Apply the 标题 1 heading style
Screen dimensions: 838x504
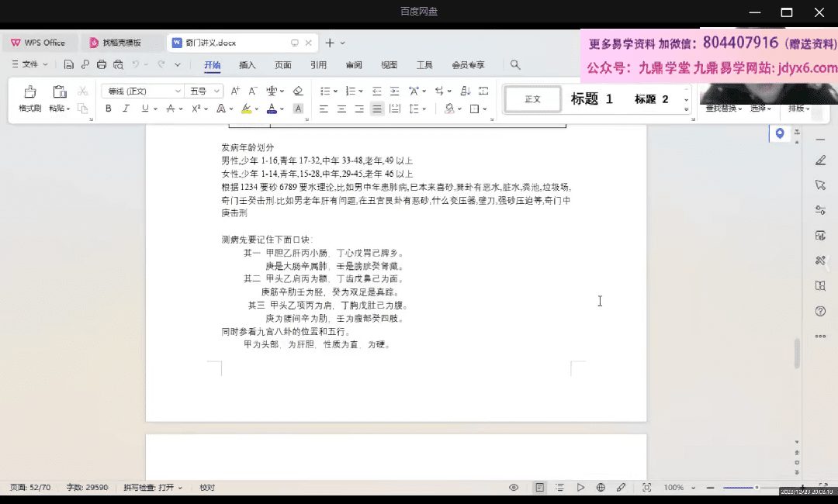tap(591, 99)
